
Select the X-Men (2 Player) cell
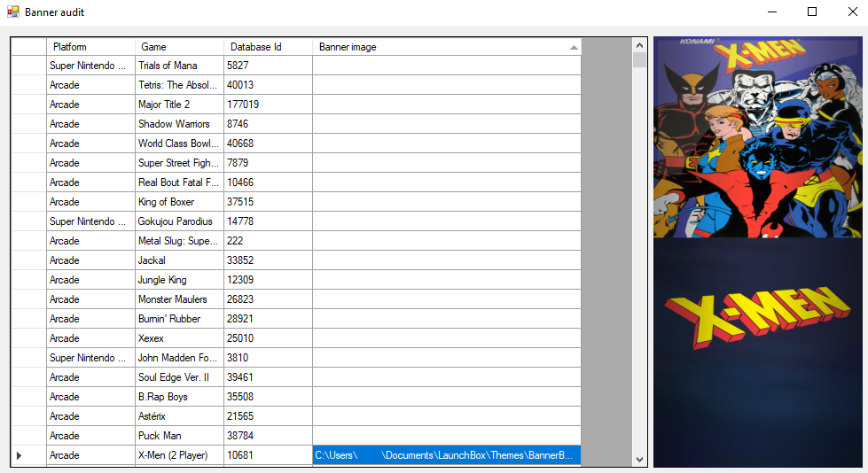pyautogui.click(x=179, y=455)
